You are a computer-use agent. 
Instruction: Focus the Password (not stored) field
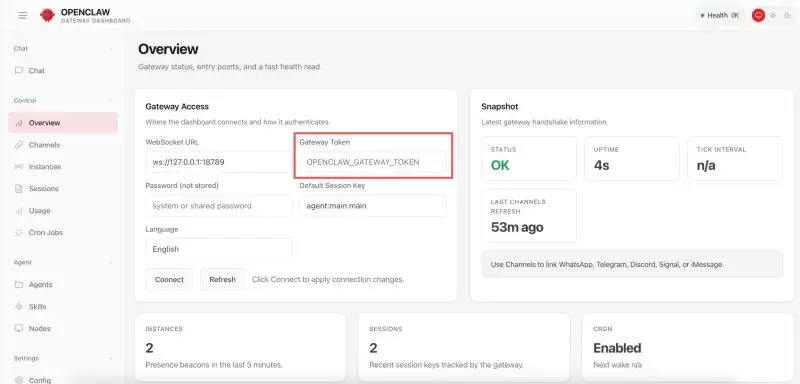coord(219,206)
